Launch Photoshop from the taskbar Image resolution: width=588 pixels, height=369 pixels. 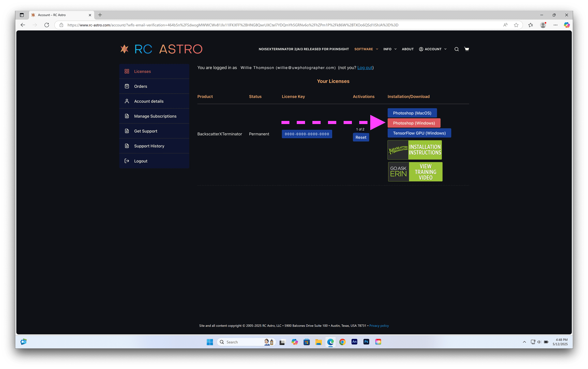click(x=366, y=342)
